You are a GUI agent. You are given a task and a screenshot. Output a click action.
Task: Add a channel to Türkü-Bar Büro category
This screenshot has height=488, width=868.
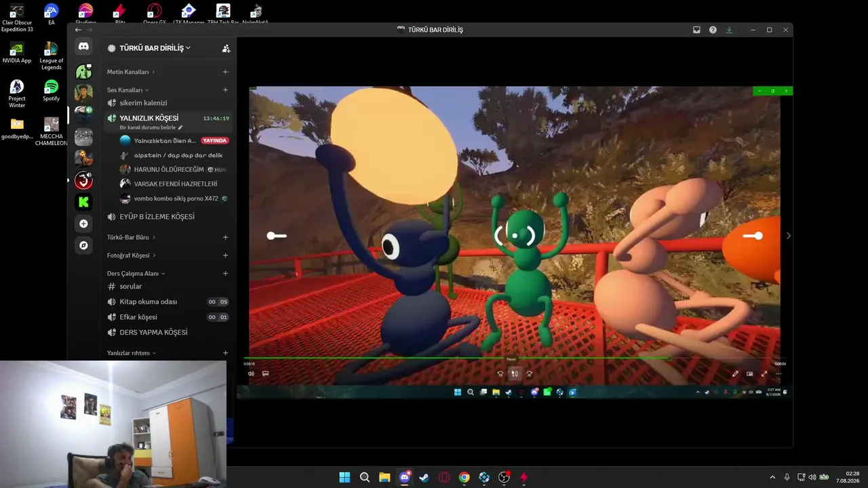(226, 237)
